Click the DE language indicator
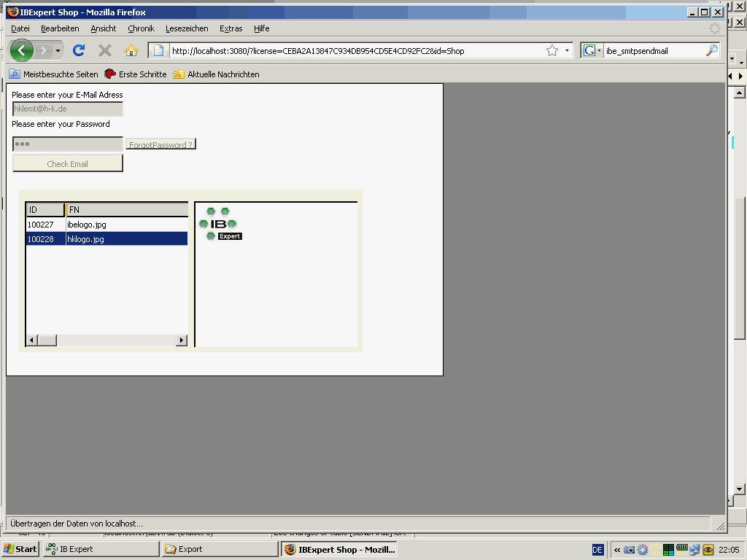 tap(597, 550)
